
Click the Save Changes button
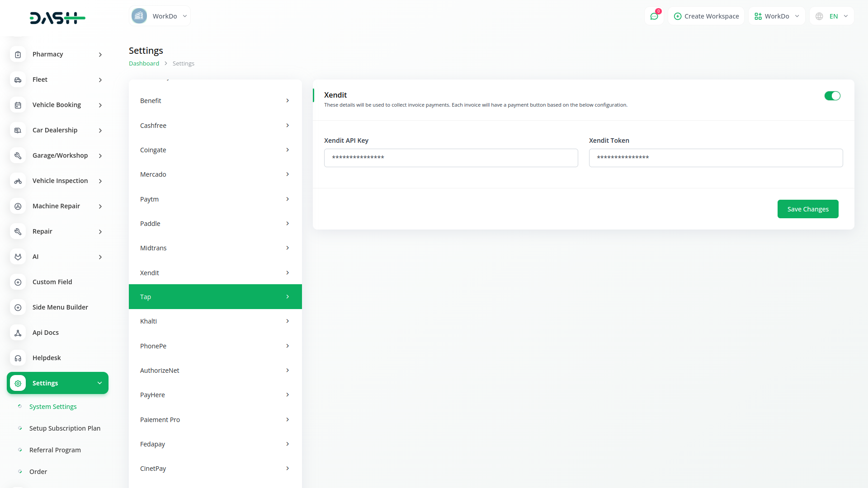[807, 209]
